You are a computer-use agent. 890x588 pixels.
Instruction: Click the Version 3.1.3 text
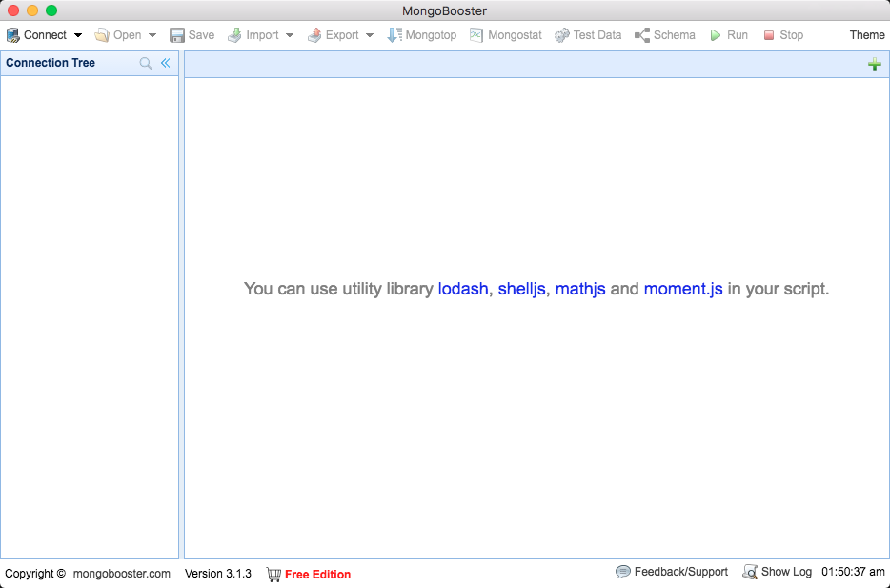(x=218, y=574)
